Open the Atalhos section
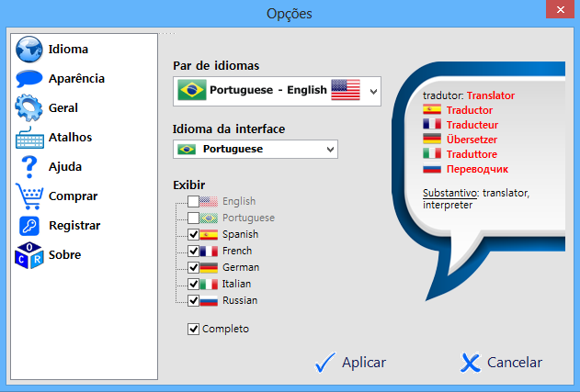The width and height of the screenshot is (580, 392). coord(70,138)
